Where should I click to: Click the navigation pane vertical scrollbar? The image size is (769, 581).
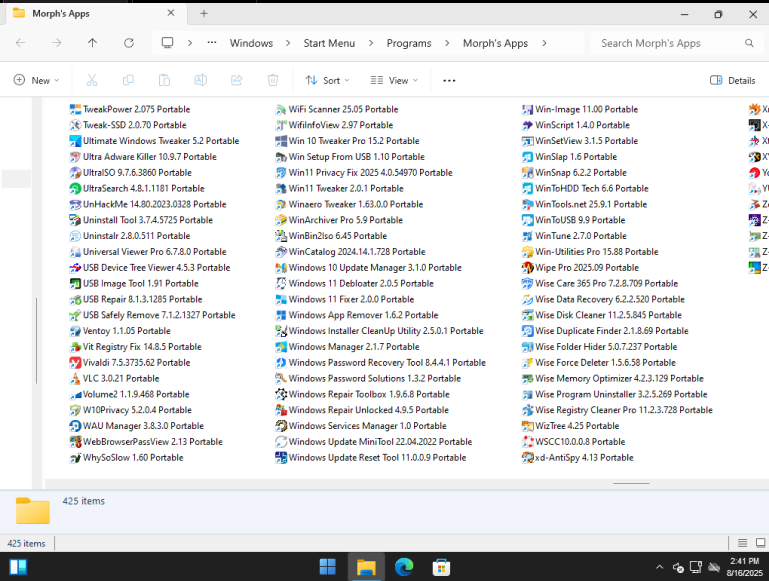(x=37, y=341)
